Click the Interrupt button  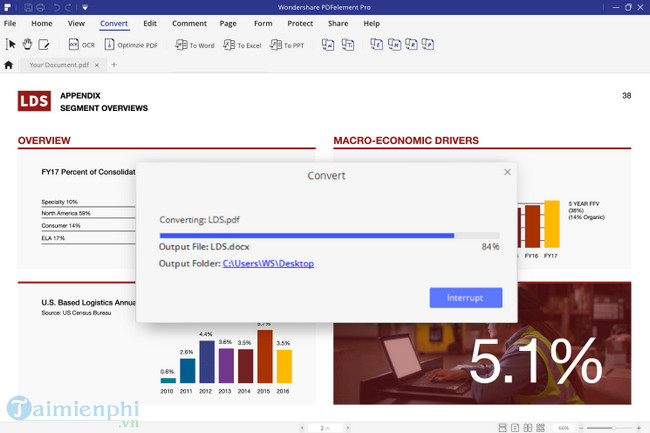(466, 298)
